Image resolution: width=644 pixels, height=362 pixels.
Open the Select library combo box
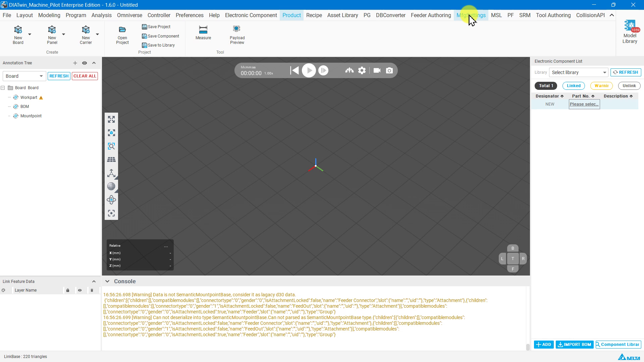click(x=579, y=72)
